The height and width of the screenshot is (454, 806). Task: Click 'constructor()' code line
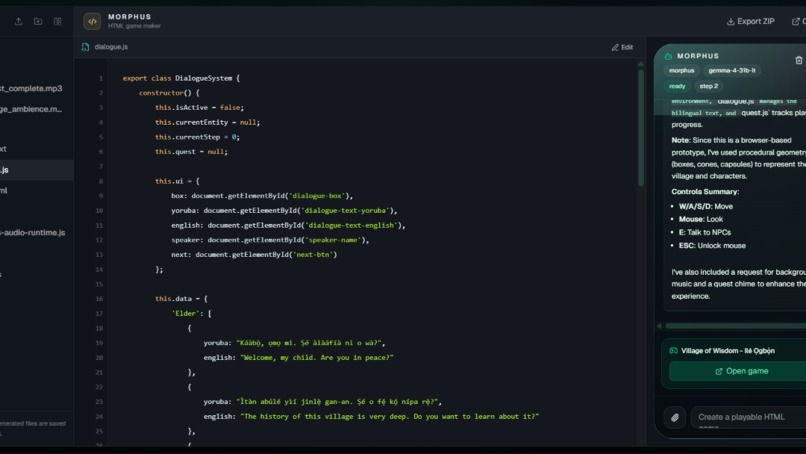169,93
